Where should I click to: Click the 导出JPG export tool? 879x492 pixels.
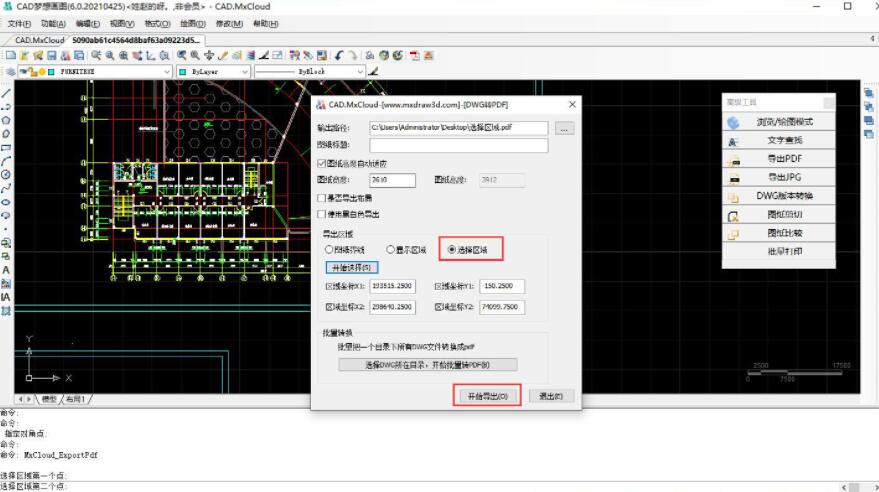pyautogui.click(x=783, y=177)
